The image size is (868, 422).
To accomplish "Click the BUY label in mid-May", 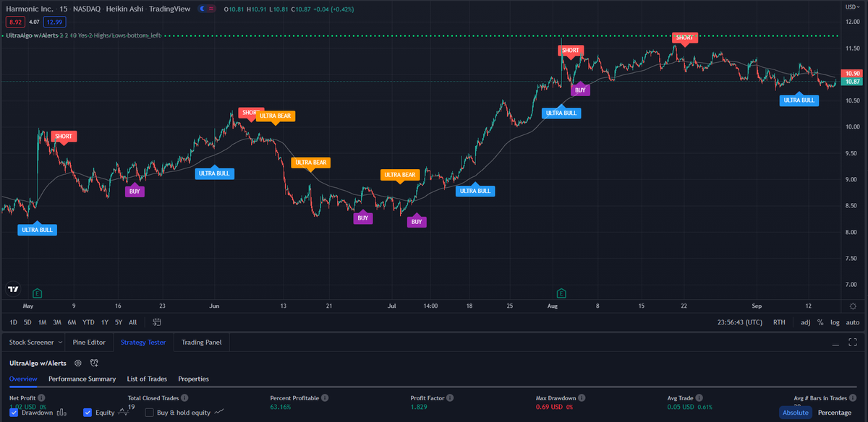I will pos(135,191).
